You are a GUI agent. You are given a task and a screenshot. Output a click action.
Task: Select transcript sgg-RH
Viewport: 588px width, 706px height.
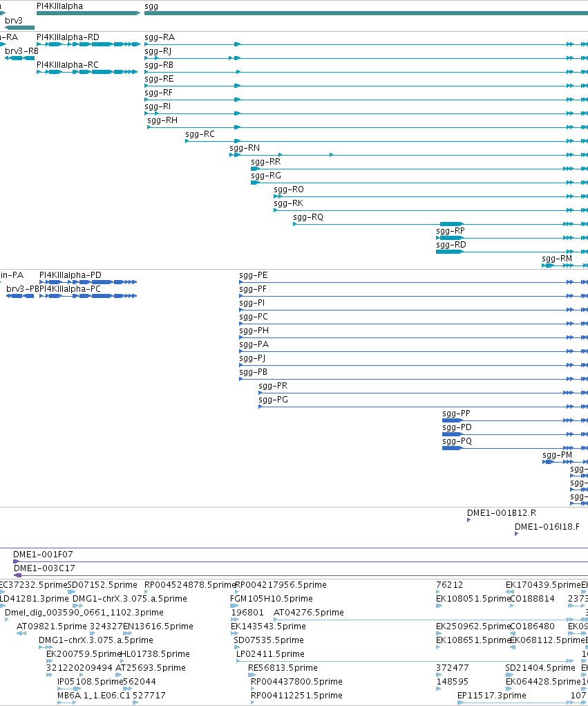click(x=368, y=127)
